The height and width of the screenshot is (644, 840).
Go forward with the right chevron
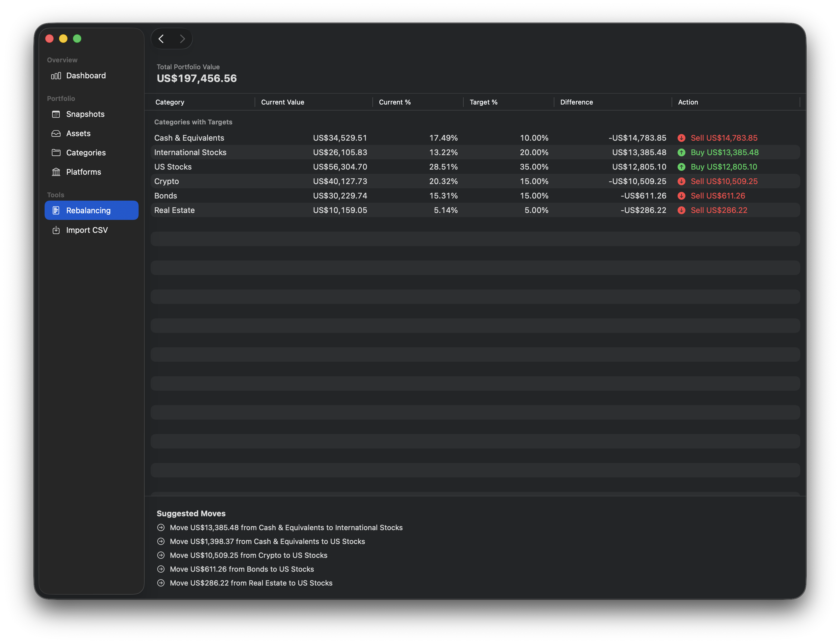(183, 39)
